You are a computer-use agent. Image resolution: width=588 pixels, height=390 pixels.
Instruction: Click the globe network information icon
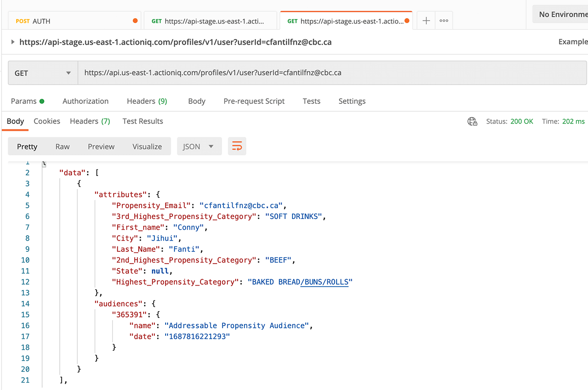click(x=472, y=122)
